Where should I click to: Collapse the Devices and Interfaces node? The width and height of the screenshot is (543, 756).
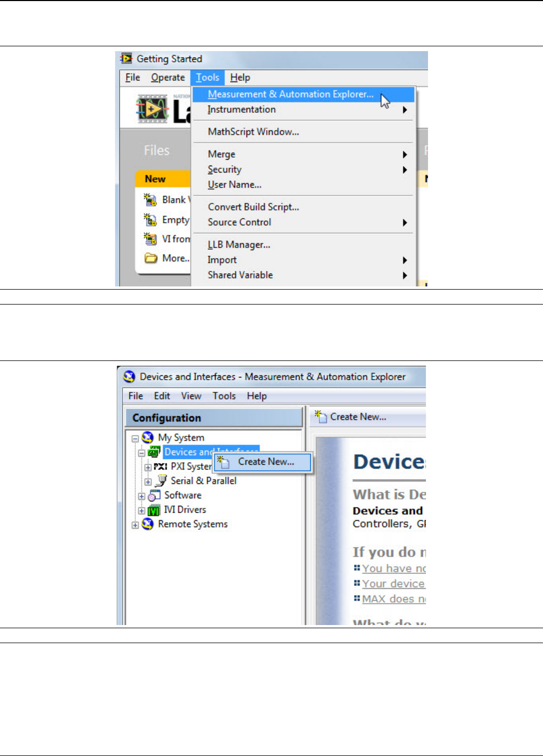coord(142,454)
